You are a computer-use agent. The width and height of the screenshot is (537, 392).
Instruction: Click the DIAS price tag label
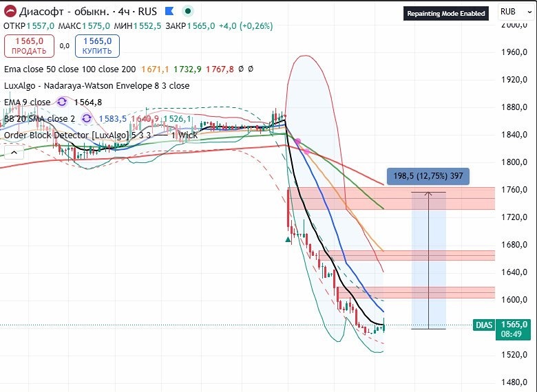click(484, 325)
